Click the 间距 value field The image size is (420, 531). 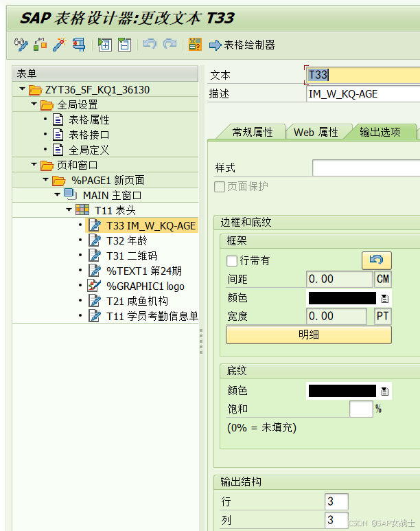click(339, 279)
